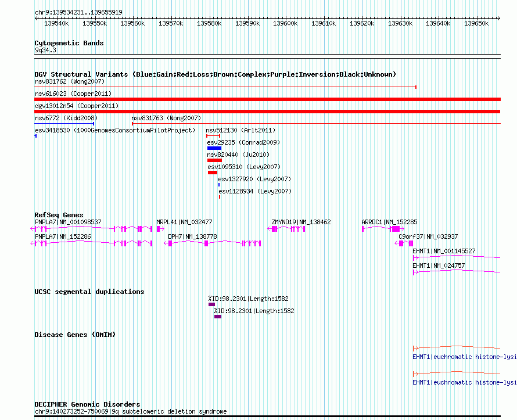Click the esv29235 (Conrad2009) blue gain block
The image size is (517, 420).
pyautogui.click(x=214, y=148)
